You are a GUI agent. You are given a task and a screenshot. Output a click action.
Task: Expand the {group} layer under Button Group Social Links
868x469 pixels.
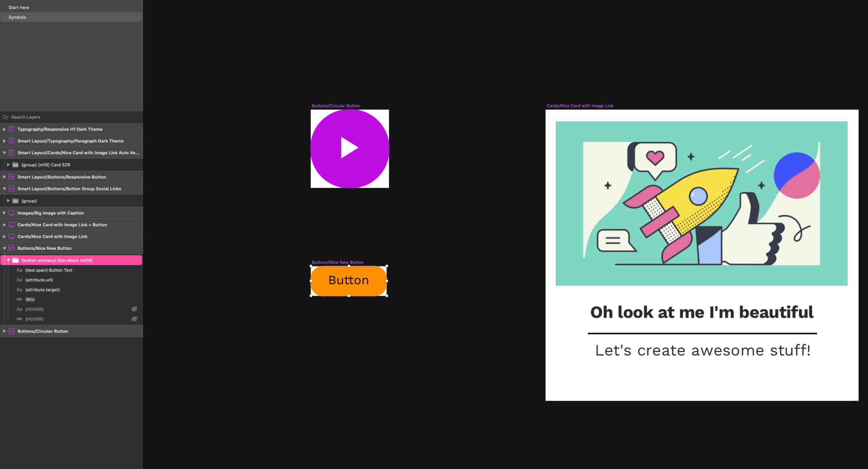tap(8, 201)
